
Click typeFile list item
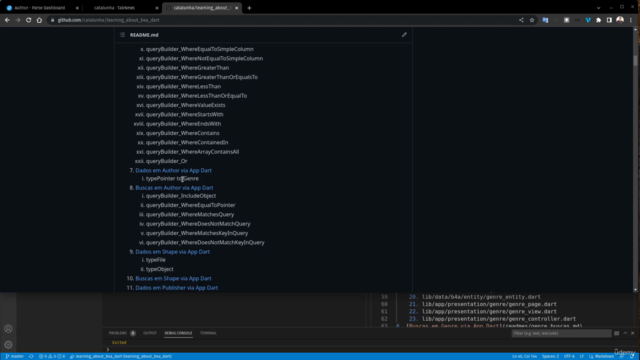pos(156,260)
